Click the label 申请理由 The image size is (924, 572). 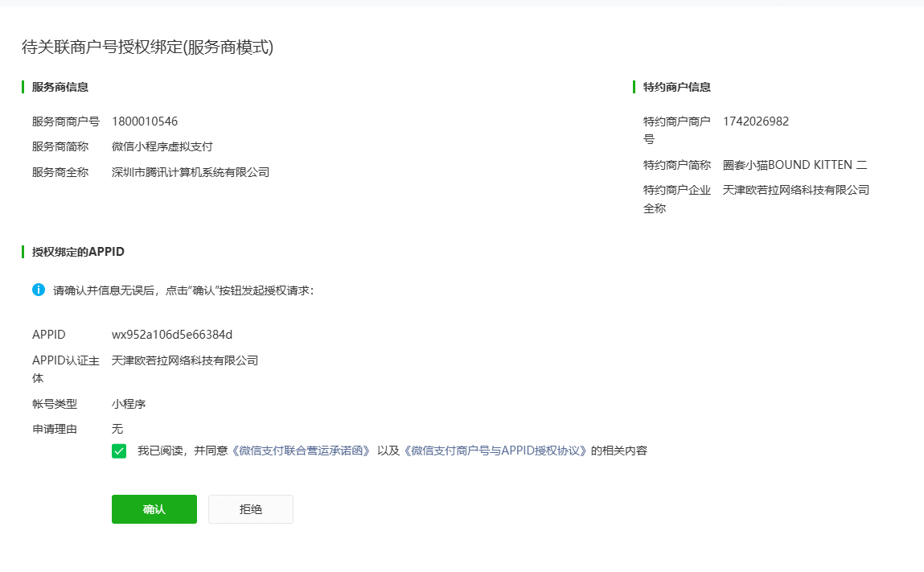coord(54,429)
